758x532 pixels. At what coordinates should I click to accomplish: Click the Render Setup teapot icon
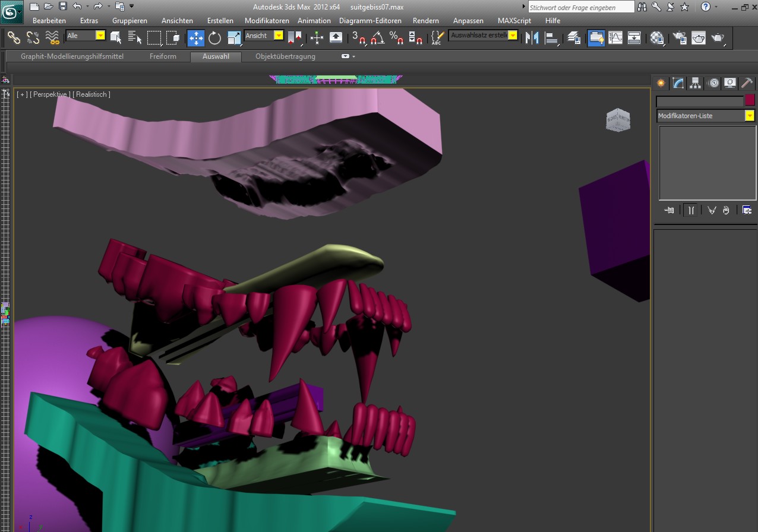pos(680,38)
